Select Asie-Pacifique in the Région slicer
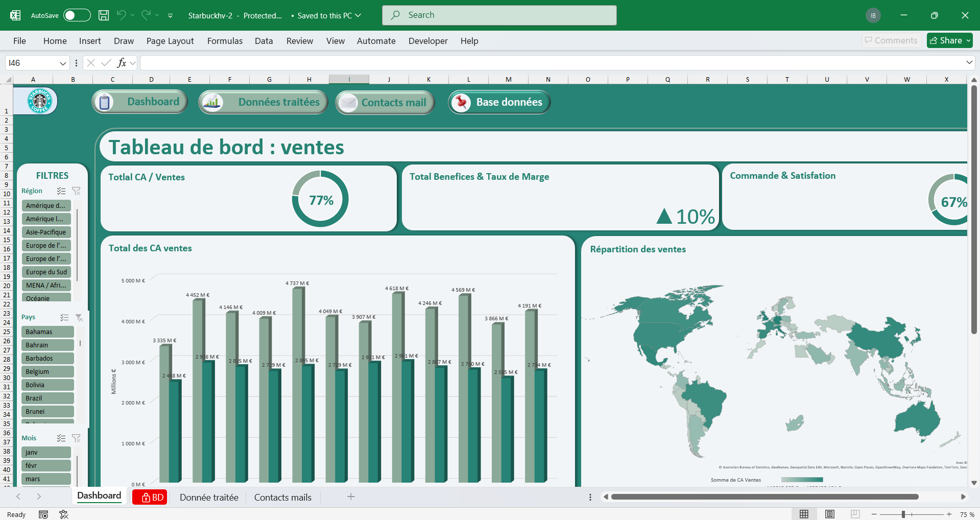The width and height of the screenshot is (980, 520). [x=46, y=232]
